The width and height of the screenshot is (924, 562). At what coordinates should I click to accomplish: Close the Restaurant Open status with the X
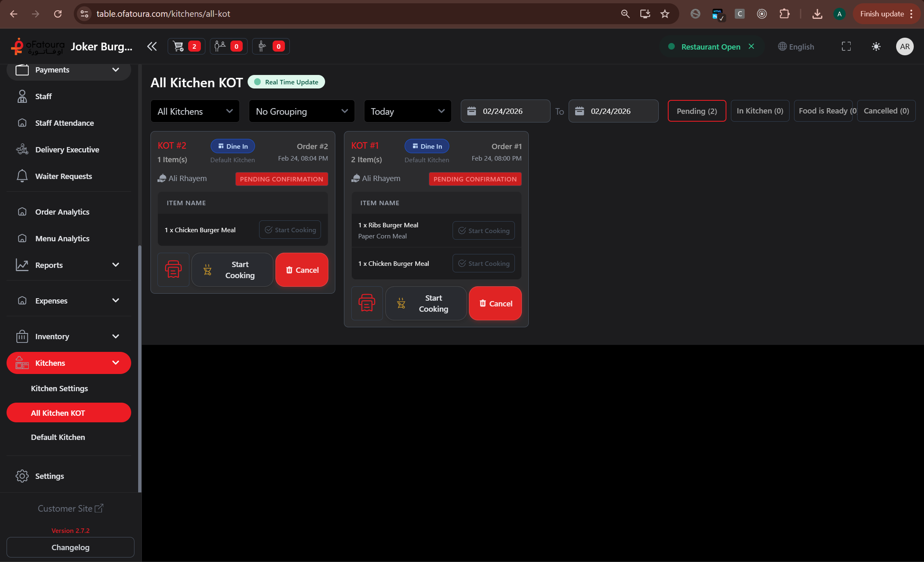751,46
